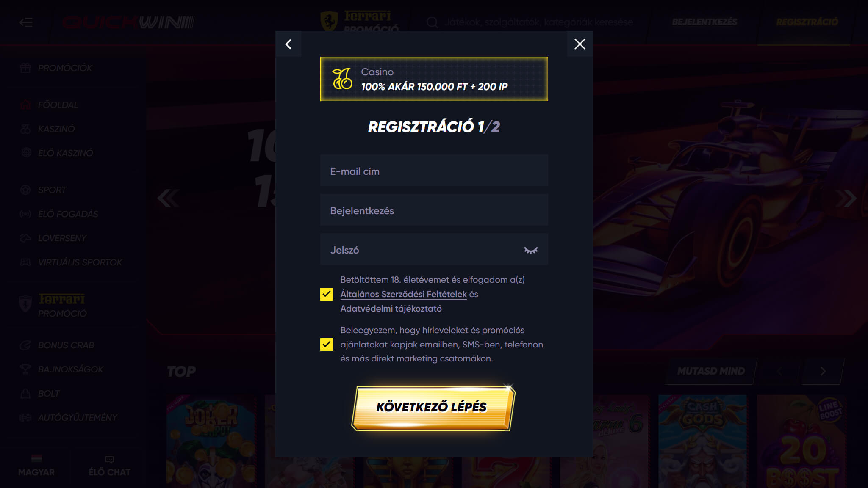The height and width of the screenshot is (488, 868).
Task: Uncheck the age and terms acceptance checkbox
Action: pyautogui.click(x=326, y=294)
